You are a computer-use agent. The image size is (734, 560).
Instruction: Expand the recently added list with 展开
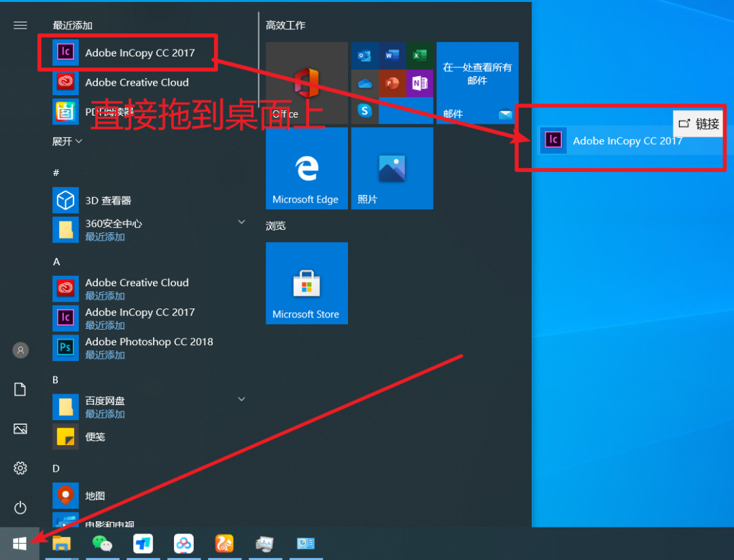67,141
